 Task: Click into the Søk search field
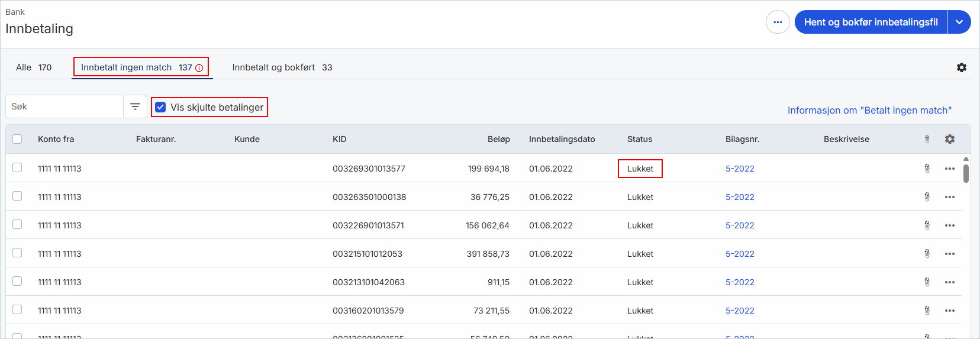64,106
